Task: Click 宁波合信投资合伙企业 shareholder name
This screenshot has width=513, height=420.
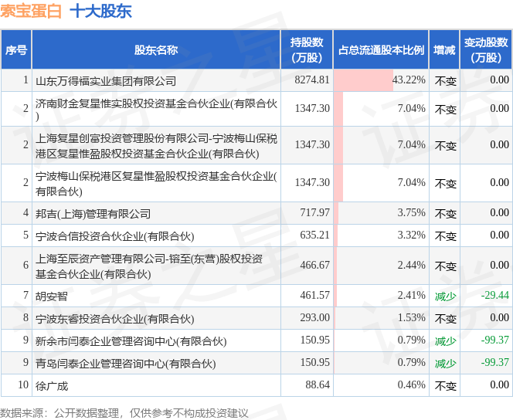Action: pos(114,236)
